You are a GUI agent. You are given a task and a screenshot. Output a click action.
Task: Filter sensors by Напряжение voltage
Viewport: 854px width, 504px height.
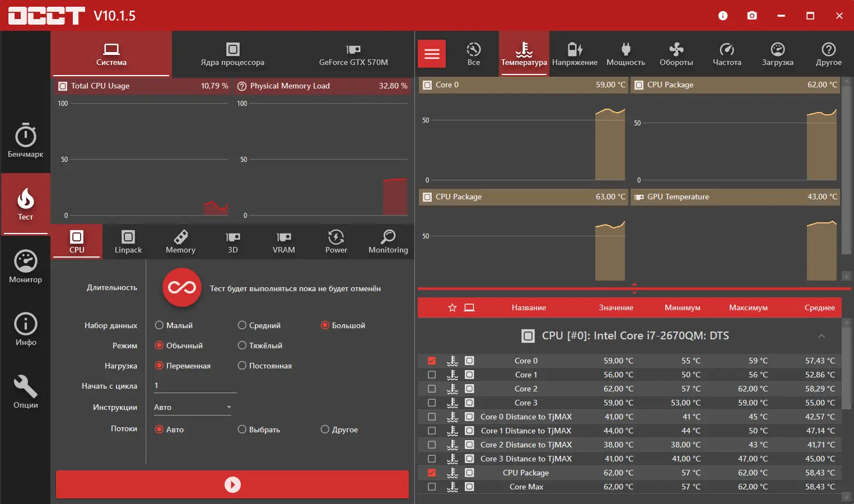pos(575,54)
